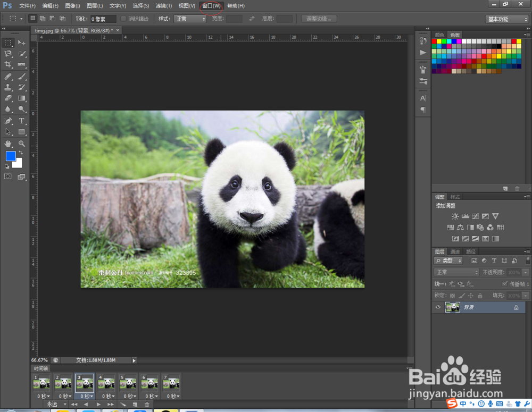Open the fill 填充 dropdown arrow

coord(526,296)
